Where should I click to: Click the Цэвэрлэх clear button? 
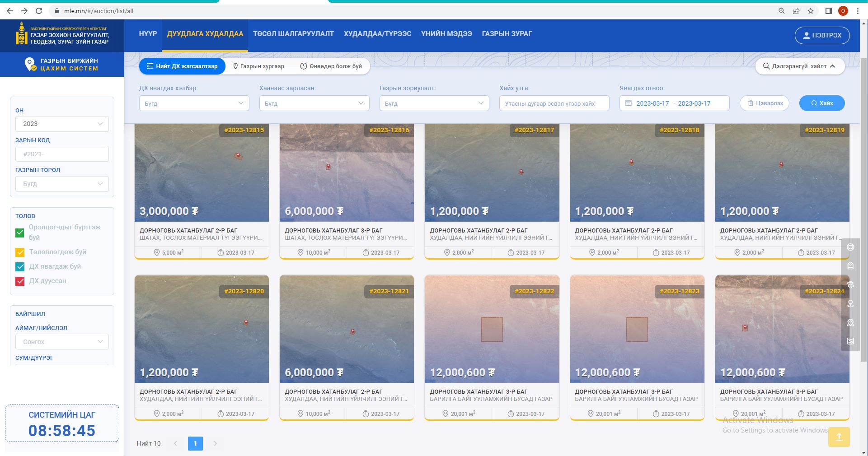click(x=765, y=103)
